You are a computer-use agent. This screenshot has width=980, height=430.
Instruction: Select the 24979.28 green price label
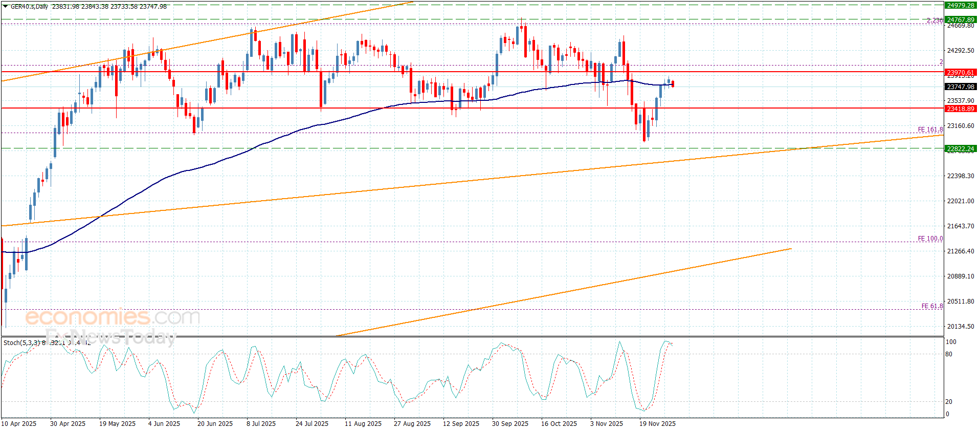click(x=960, y=6)
